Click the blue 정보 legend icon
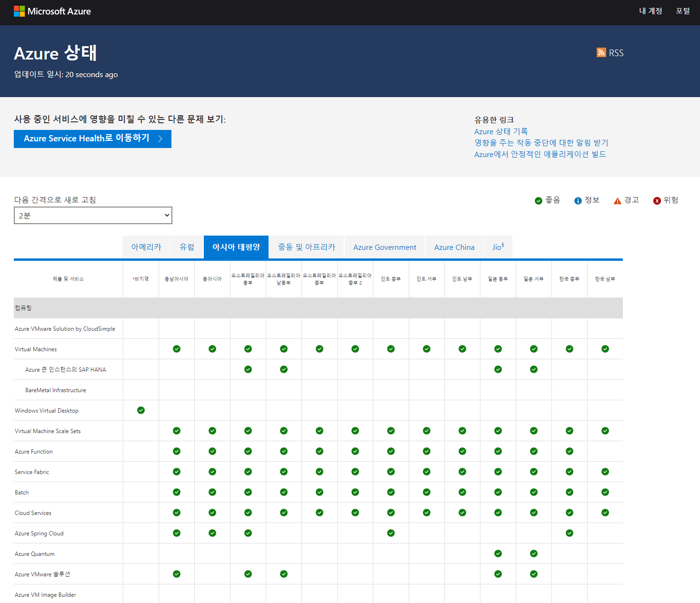 (578, 201)
